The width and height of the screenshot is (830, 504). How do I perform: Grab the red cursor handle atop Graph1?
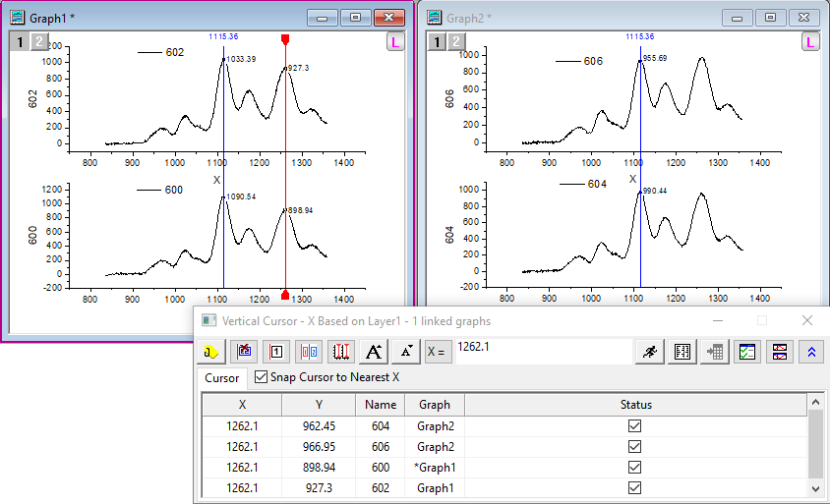[x=285, y=40]
